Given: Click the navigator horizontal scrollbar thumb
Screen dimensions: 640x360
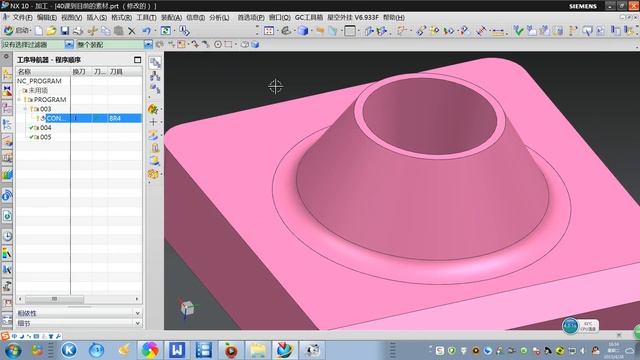Looking at the screenshot, I should pyautogui.click(x=54, y=299).
